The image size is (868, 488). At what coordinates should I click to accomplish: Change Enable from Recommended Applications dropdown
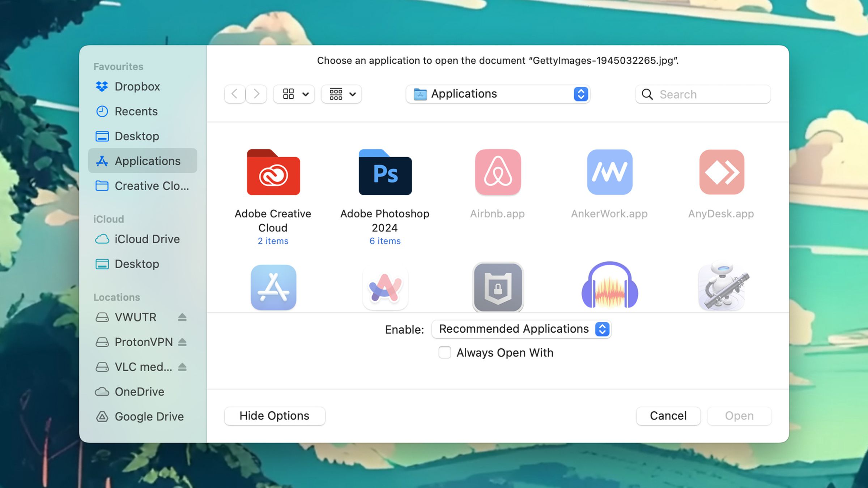(521, 329)
